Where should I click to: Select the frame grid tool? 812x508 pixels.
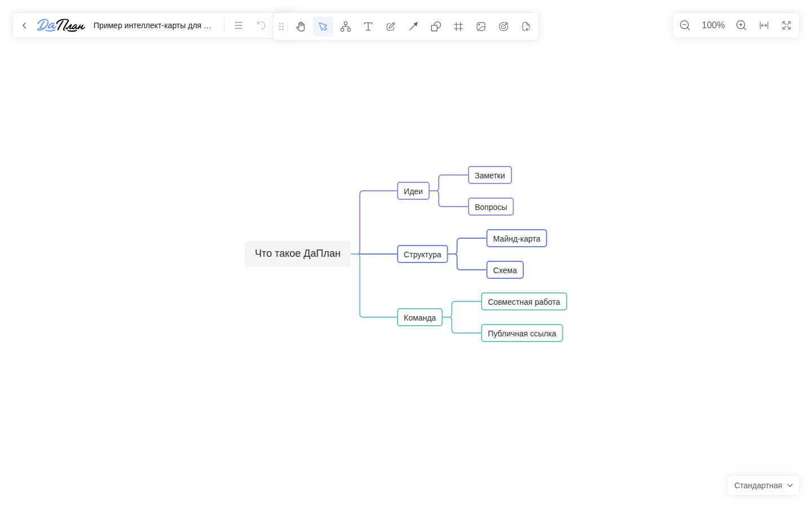(x=458, y=27)
